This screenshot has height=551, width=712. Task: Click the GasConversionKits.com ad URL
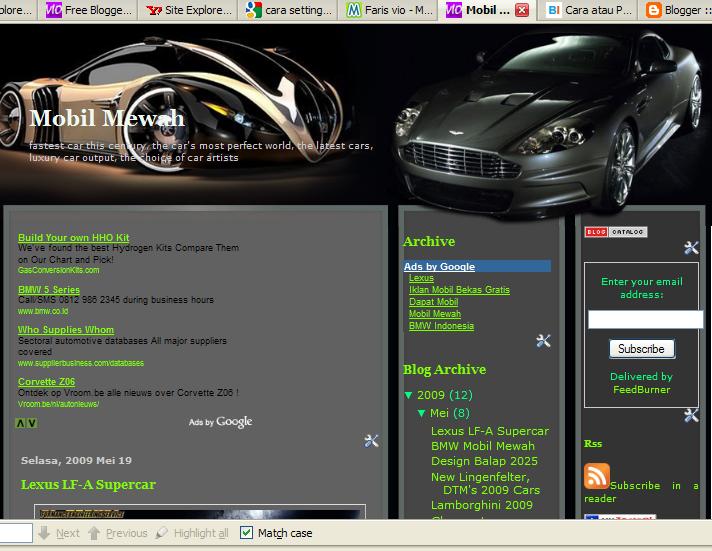click(x=58, y=270)
